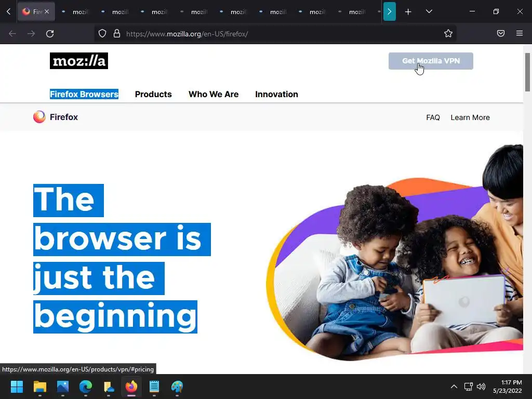The image size is (532, 399).
Task: Select the active Firefox tab
Action: click(x=36, y=11)
